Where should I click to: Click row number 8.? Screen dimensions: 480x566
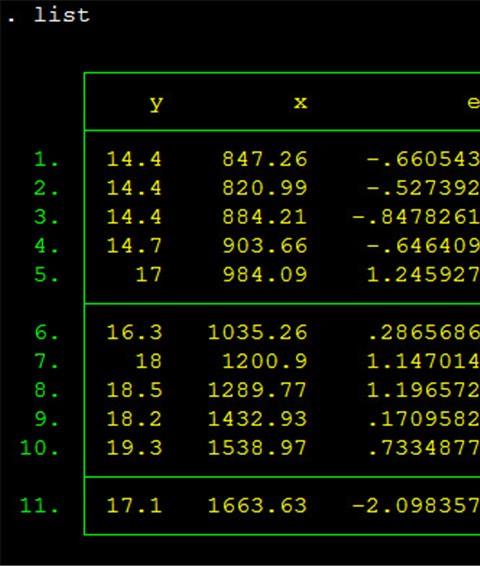coord(46,390)
